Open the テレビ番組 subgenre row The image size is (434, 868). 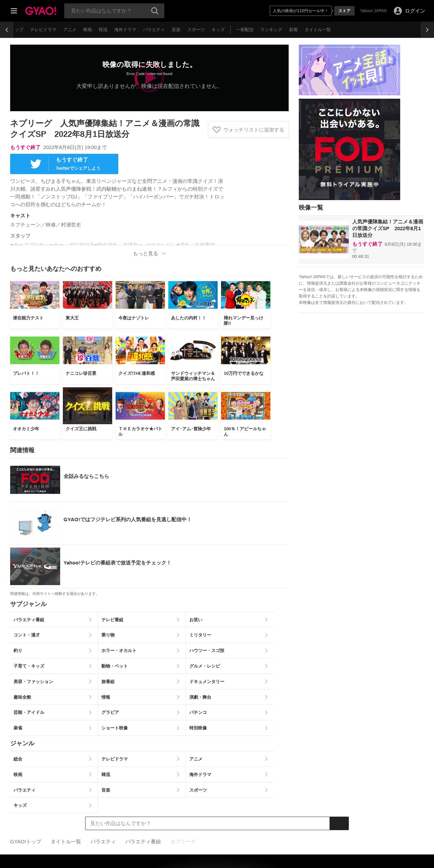pos(142,620)
